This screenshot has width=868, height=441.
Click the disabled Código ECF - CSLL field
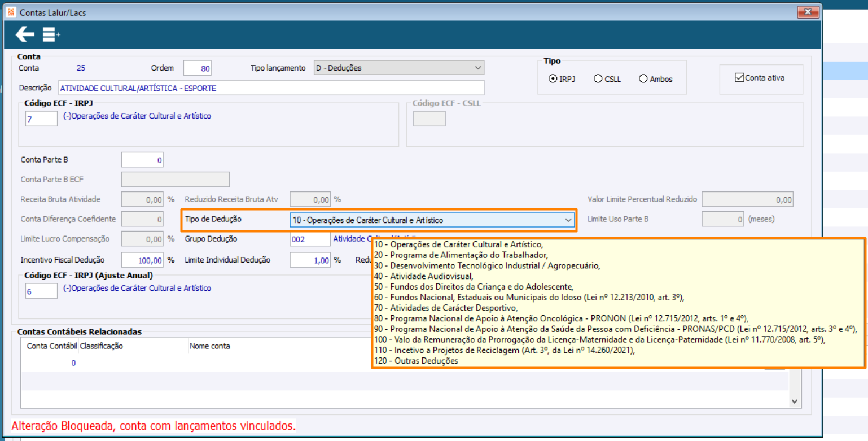pos(429,119)
